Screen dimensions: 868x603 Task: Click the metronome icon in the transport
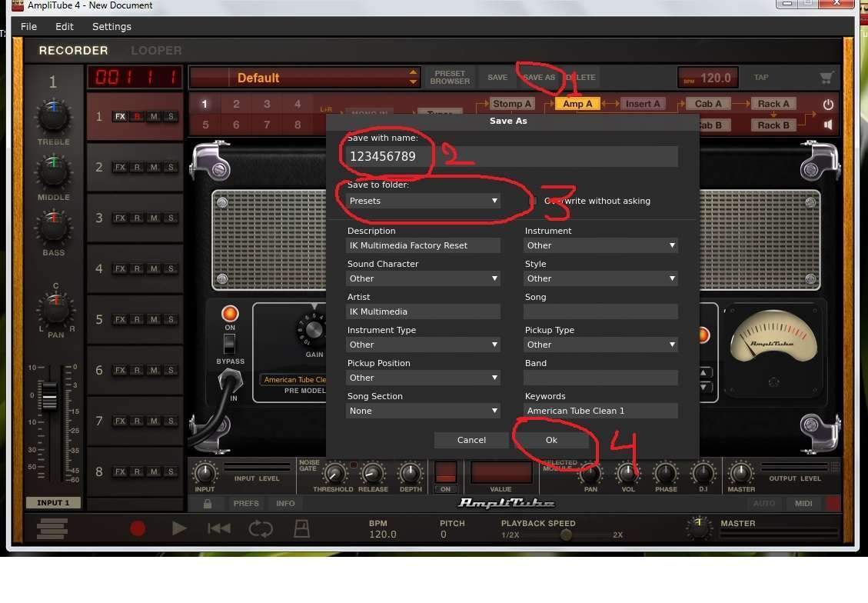click(301, 528)
